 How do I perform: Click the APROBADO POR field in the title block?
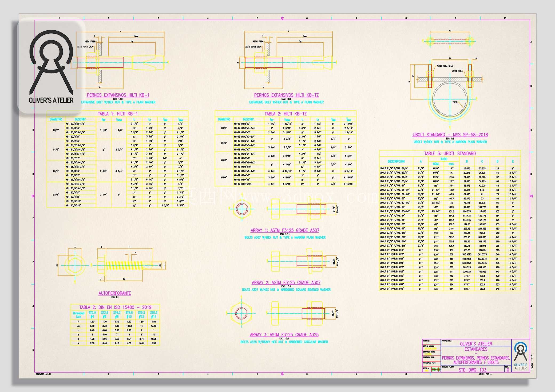431,364
